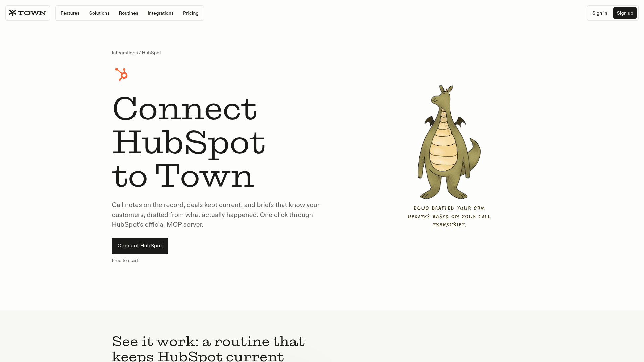Image resolution: width=644 pixels, height=362 pixels.
Task: Click the orange HubSpot logo icon
Action: click(121, 74)
